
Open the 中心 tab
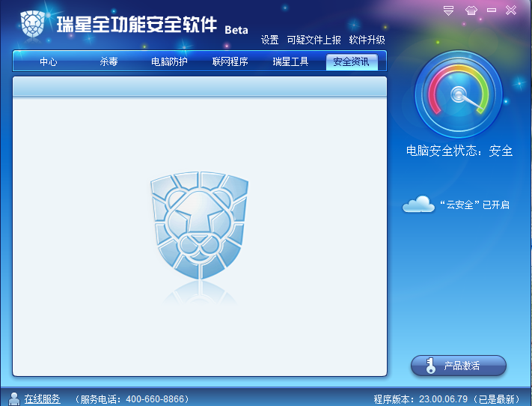[x=49, y=61]
